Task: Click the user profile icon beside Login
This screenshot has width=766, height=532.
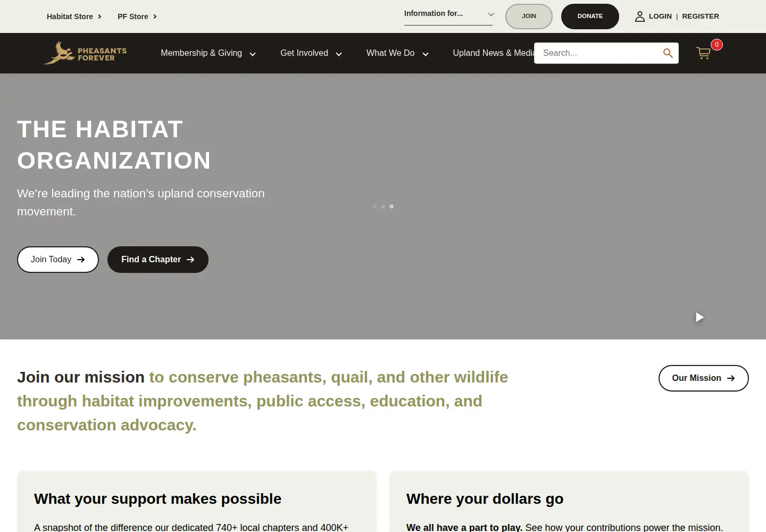Action: point(639,16)
